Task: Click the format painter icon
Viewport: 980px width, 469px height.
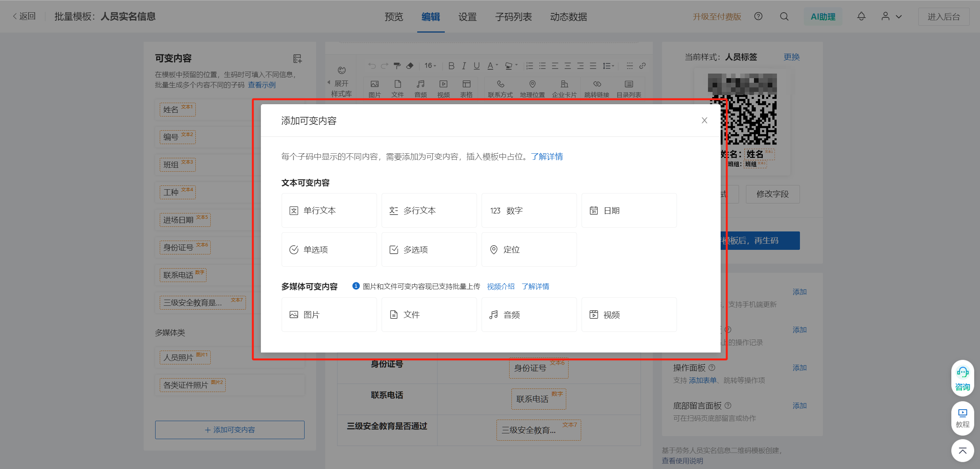Action: (397, 66)
